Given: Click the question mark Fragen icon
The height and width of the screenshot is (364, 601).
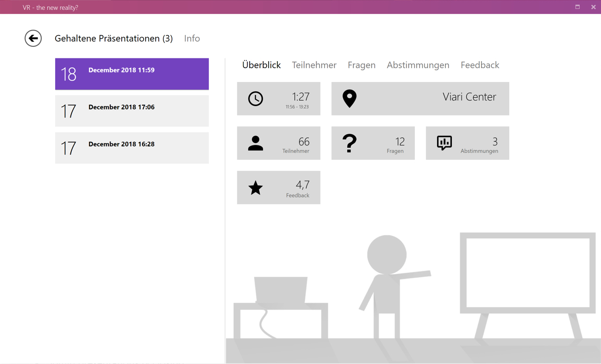Looking at the screenshot, I should 350,144.
